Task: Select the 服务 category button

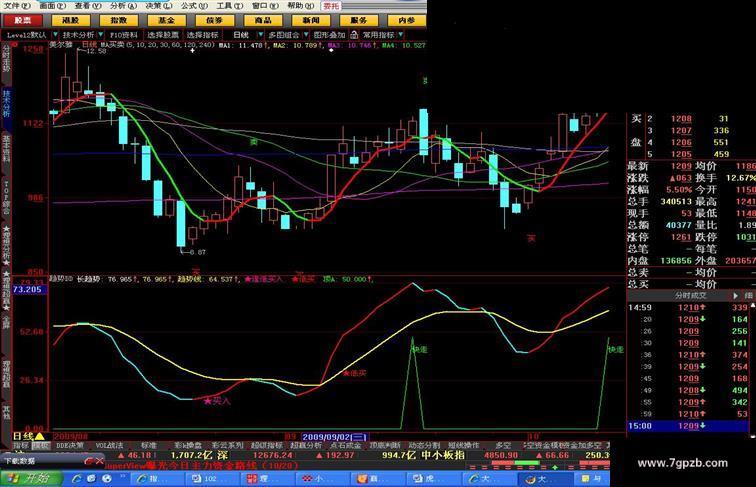Action: click(x=359, y=20)
